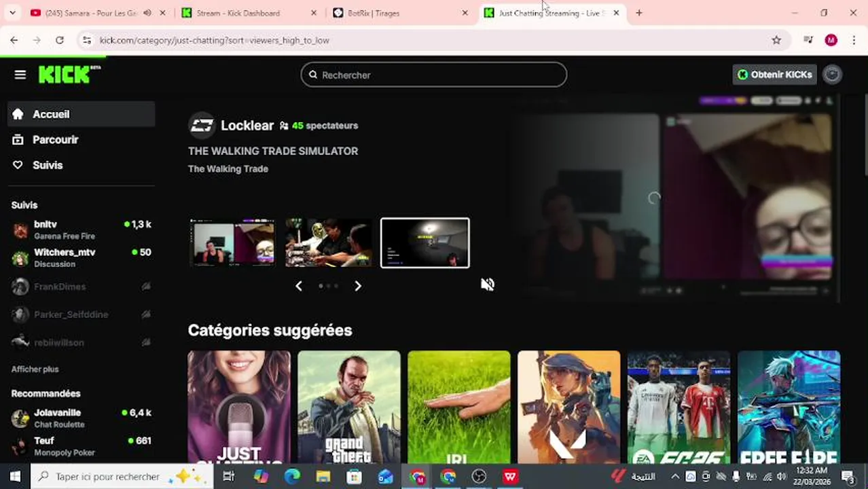Select the highlighted third carousel thumbnail
Screen dimensions: 868x489
coord(424,242)
